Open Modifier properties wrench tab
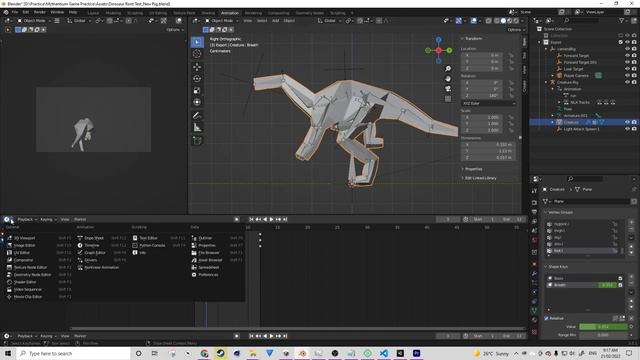 [534, 273]
